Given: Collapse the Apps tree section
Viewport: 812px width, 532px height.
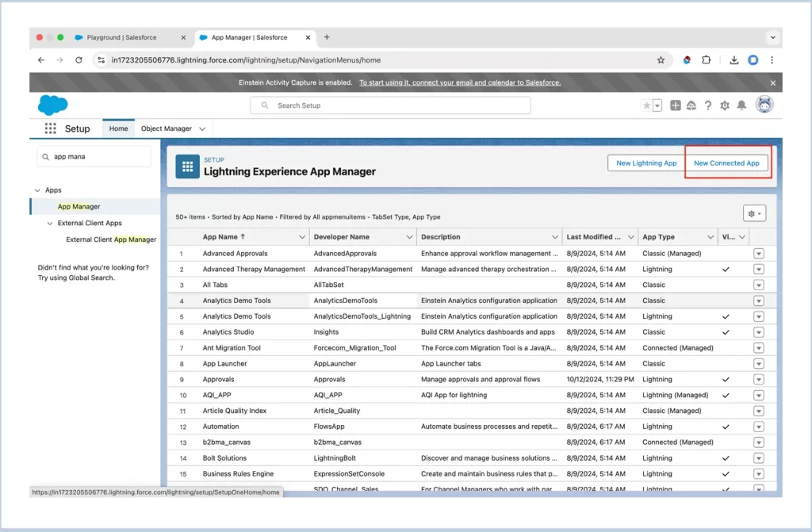Looking at the screenshot, I should point(37,190).
